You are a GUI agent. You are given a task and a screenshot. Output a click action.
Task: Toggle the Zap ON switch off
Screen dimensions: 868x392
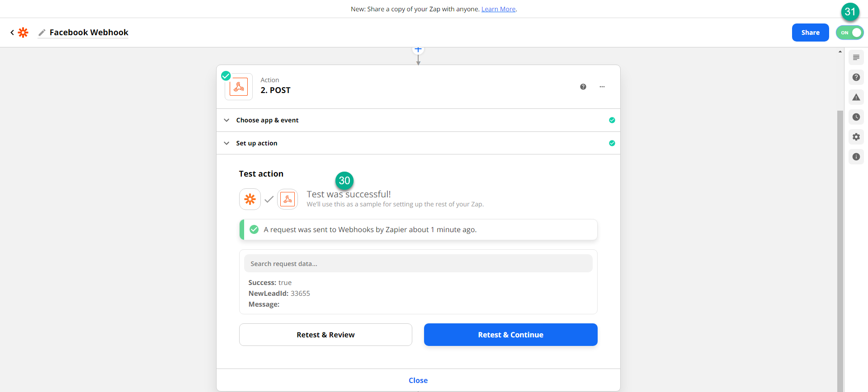pos(849,33)
